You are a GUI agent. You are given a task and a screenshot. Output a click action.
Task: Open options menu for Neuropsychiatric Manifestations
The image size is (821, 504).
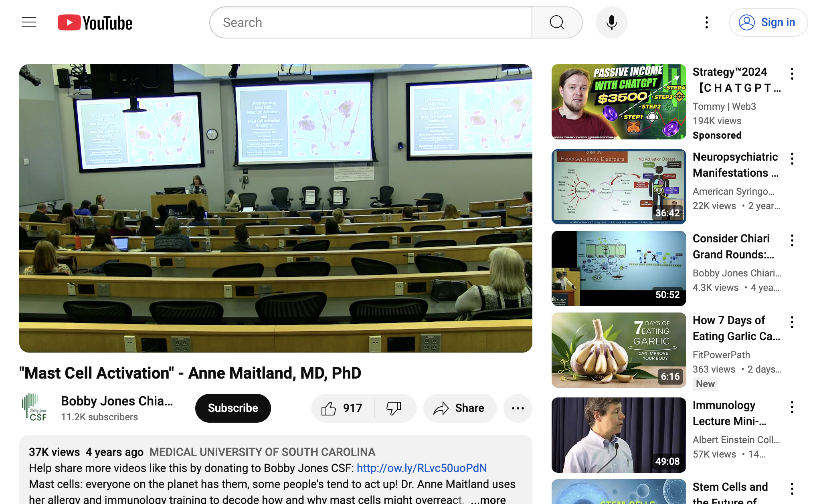(x=792, y=159)
